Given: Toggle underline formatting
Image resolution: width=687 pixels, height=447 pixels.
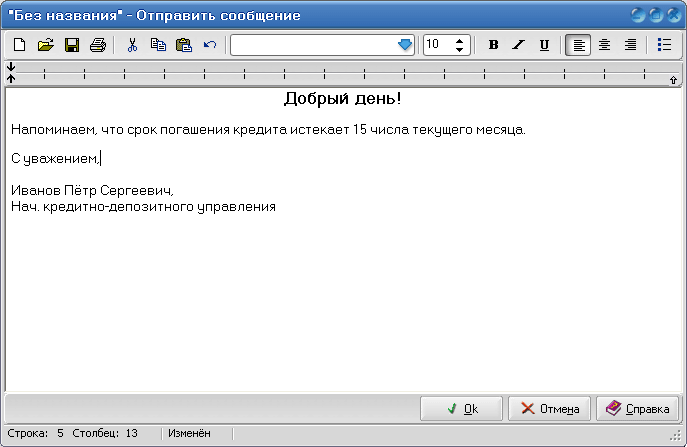Looking at the screenshot, I should coord(544,45).
